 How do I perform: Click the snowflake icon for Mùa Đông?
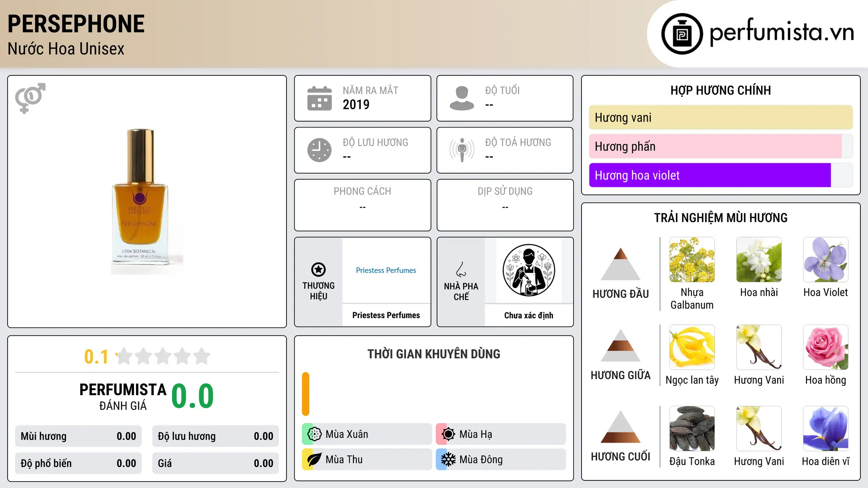tap(448, 460)
